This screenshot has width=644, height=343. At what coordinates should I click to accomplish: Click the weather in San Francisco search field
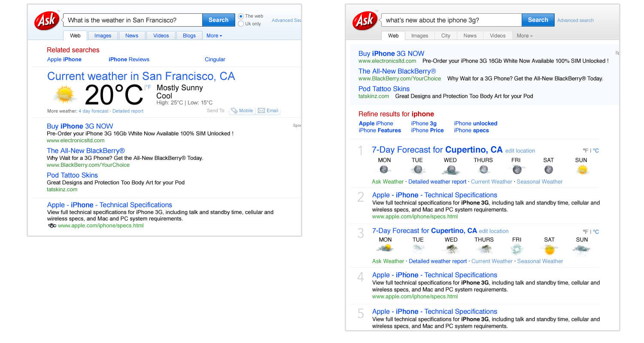coord(133,20)
